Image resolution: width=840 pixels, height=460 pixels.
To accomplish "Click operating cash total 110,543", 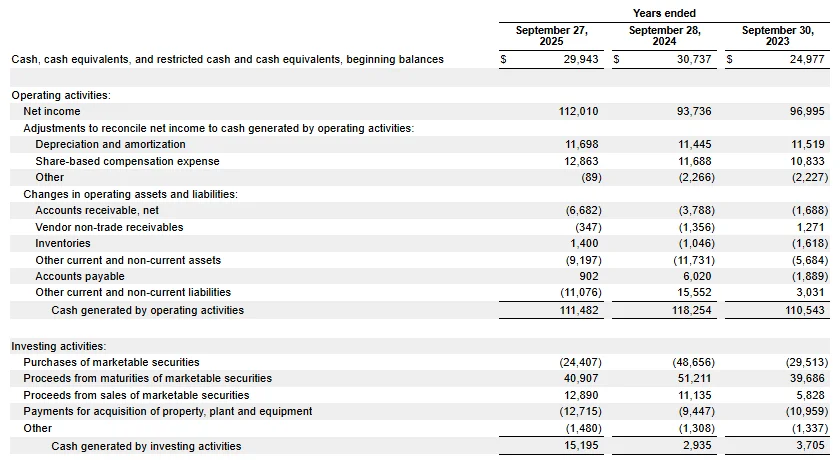I will [x=805, y=311].
